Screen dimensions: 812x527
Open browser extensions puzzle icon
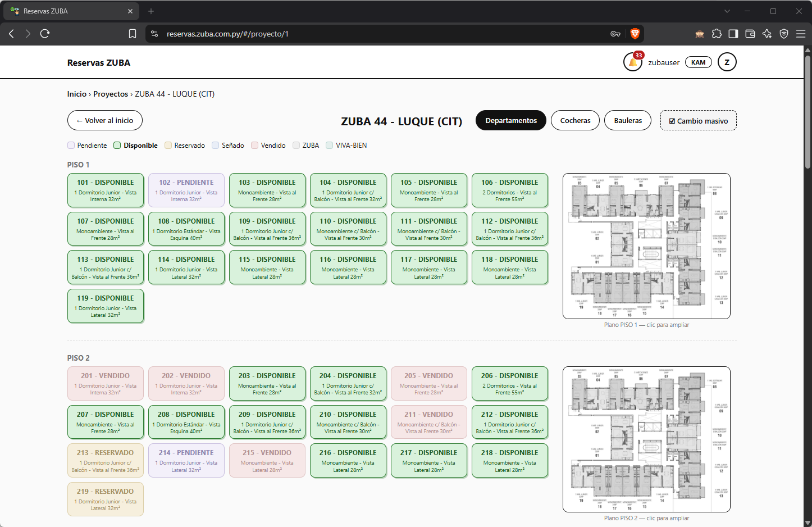717,34
